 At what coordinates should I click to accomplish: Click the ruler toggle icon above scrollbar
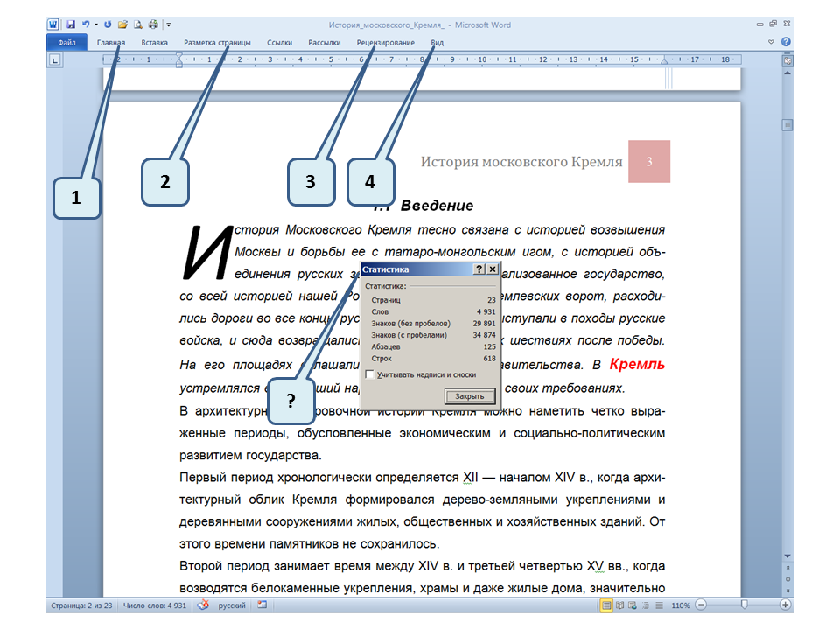(787, 61)
